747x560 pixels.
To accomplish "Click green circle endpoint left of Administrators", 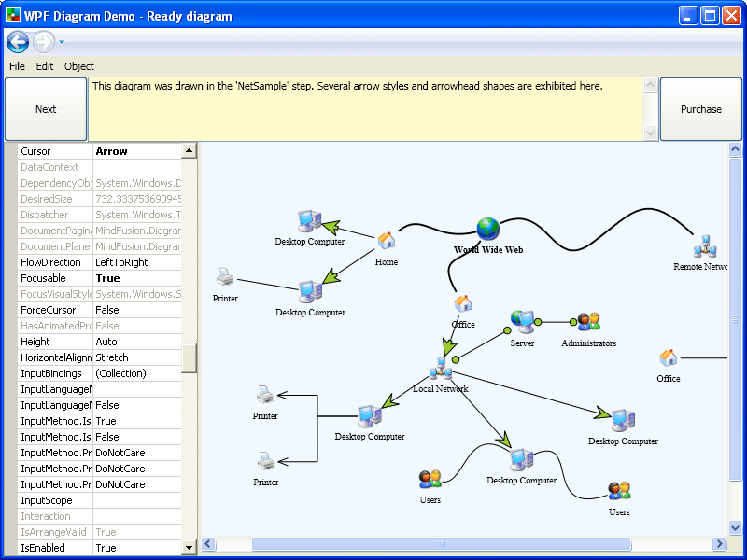I will (573, 322).
